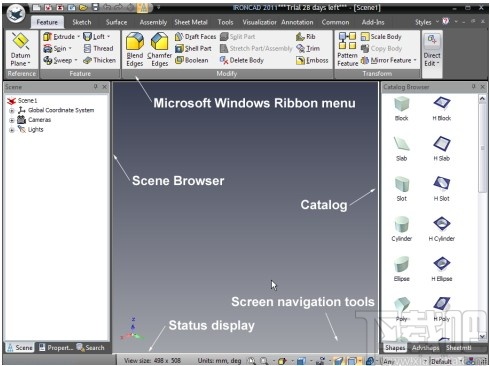490x366 pixels.
Task: Open the Sheetmtl catalog tab
Action: coord(459,348)
